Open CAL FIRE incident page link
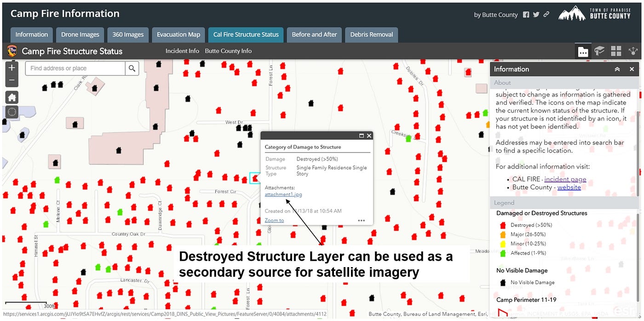 pyautogui.click(x=565, y=179)
